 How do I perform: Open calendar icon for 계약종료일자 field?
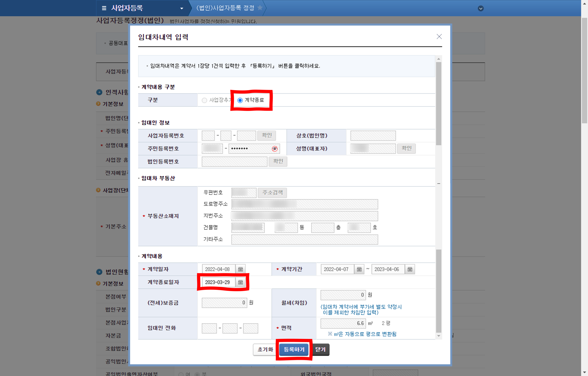[240, 282]
